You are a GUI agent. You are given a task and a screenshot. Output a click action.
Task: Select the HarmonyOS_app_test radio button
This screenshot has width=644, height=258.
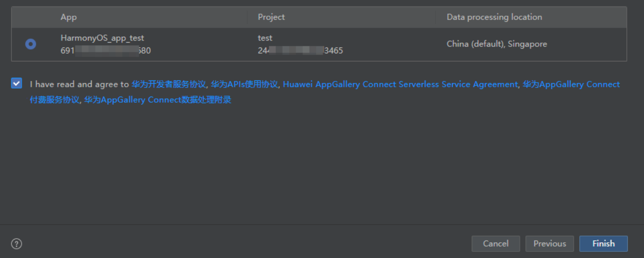coord(30,44)
